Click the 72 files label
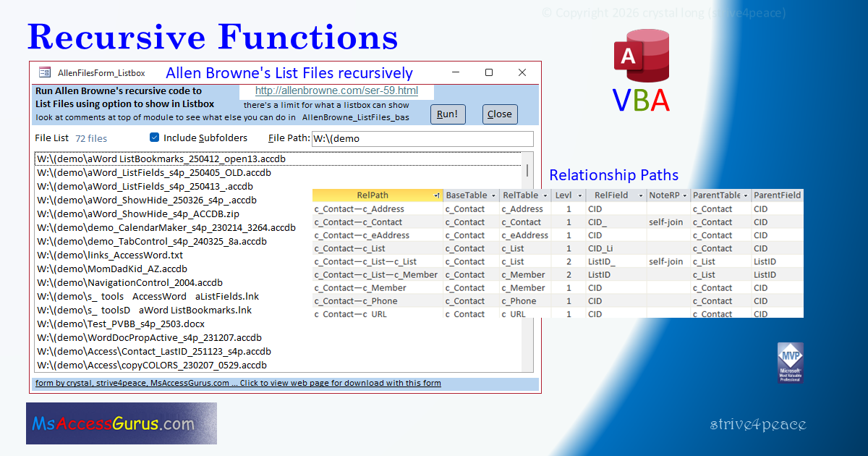Screen dimensions: 868x456 [x=91, y=138]
